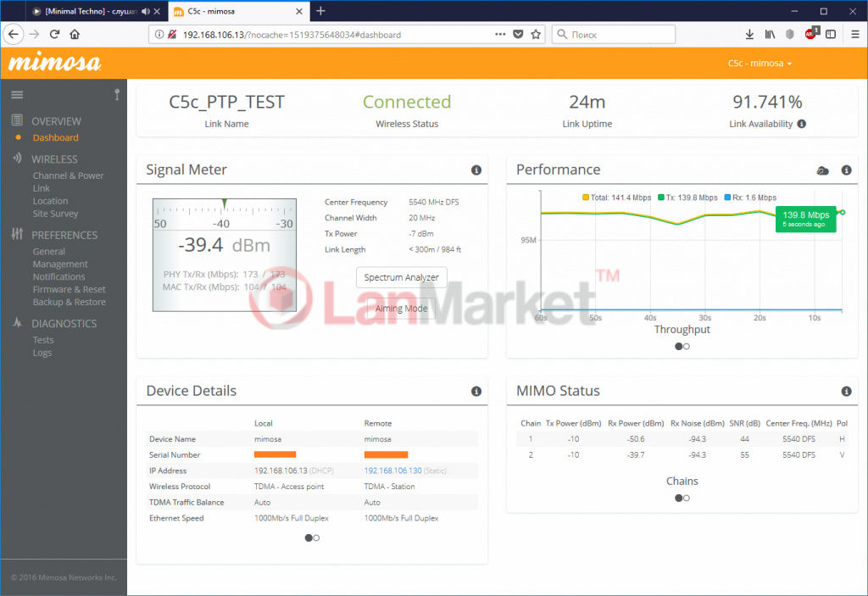The image size is (868, 596).
Task: Open the page actions ellipsis in address bar
Action: 500,35
